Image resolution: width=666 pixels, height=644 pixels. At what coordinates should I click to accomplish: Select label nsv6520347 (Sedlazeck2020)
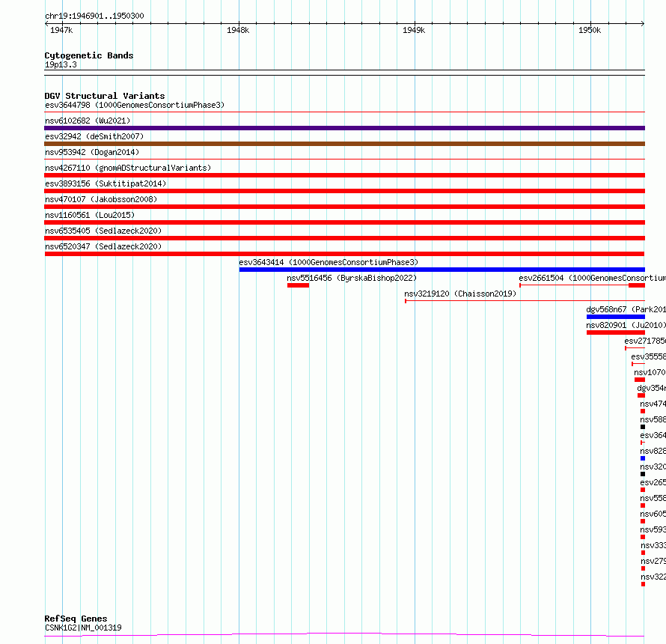pyautogui.click(x=103, y=246)
